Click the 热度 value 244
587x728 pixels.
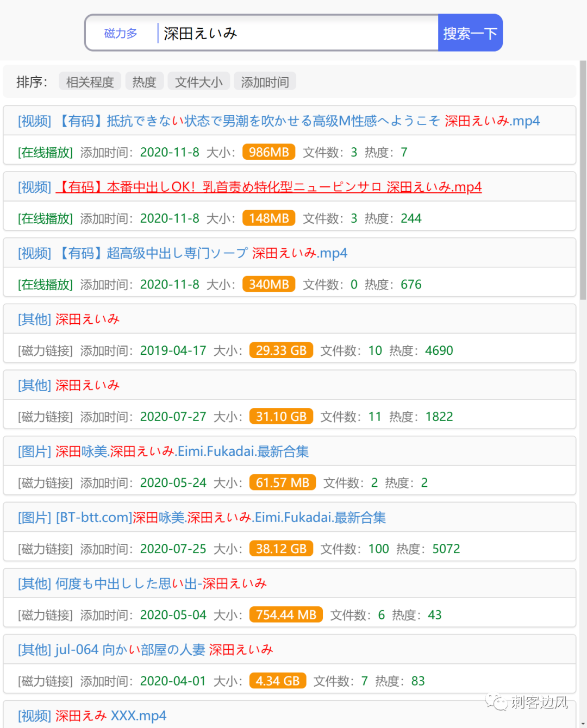coord(411,218)
